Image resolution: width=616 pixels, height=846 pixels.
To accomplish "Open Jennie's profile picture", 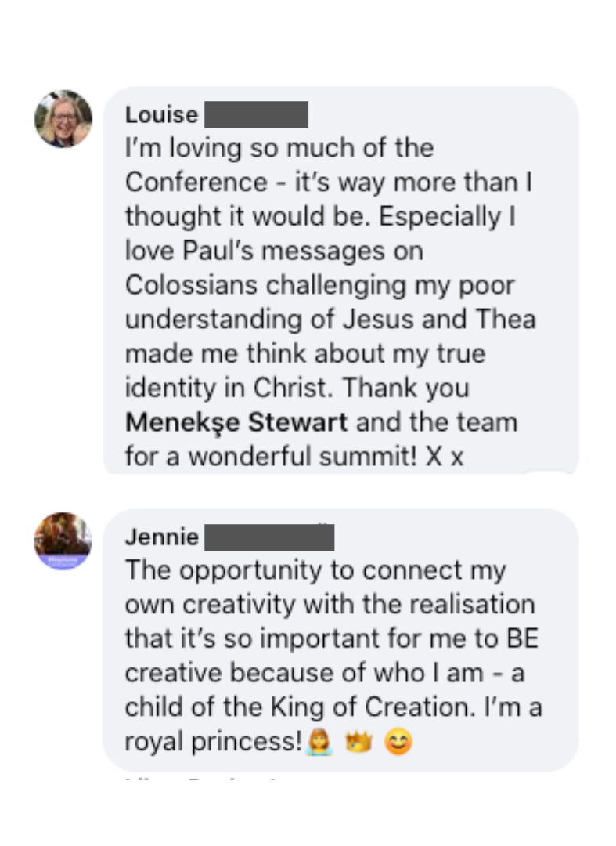I will click(x=63, y=540).
